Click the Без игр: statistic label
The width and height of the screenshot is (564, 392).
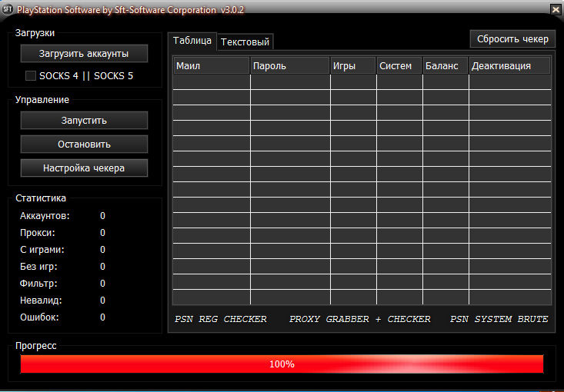(x=38, y=267)
